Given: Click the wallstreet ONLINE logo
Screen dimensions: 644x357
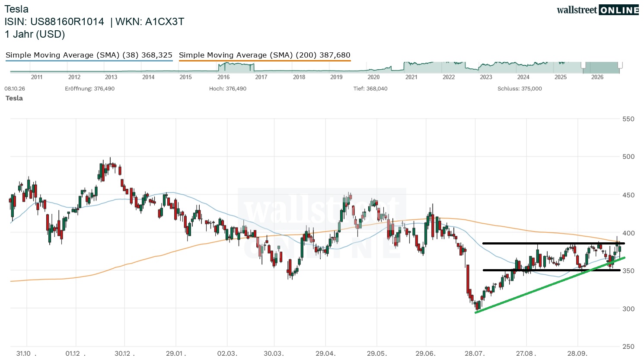Looking at the screenshot, I should (598, 10).
